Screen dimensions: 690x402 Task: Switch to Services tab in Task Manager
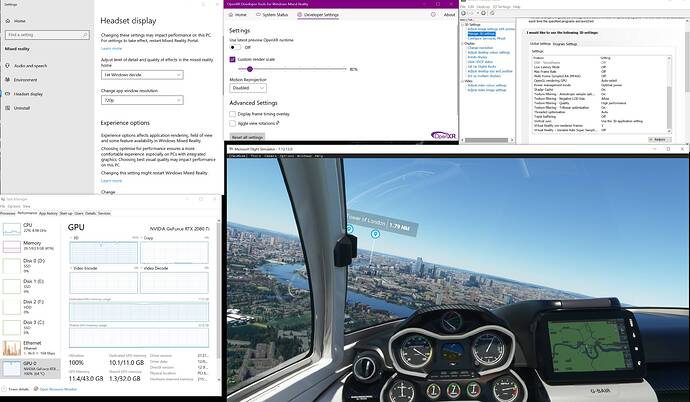tap(104, 213)
